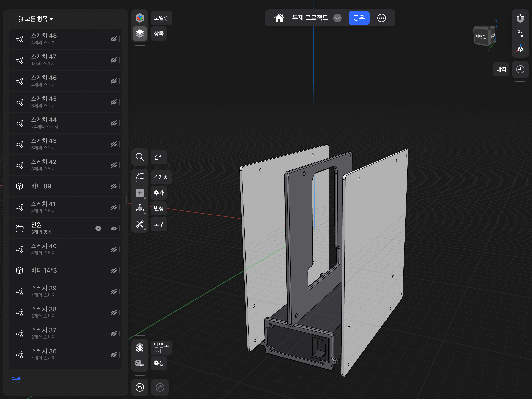The width and height of the screenshot is (532, 399).
Task: Click the 측정 label
Action: (159, 363)
